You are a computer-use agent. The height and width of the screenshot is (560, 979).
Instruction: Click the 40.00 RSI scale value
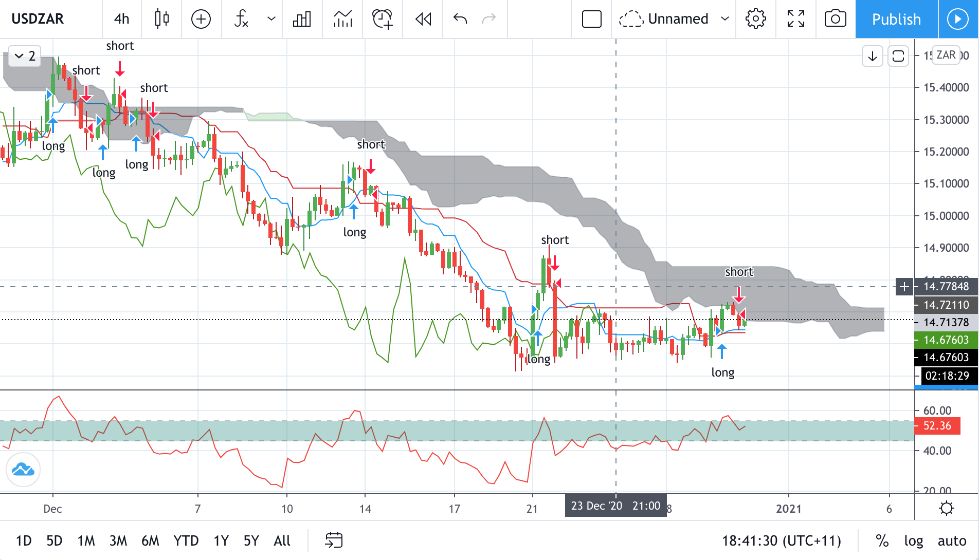point(937,451)
